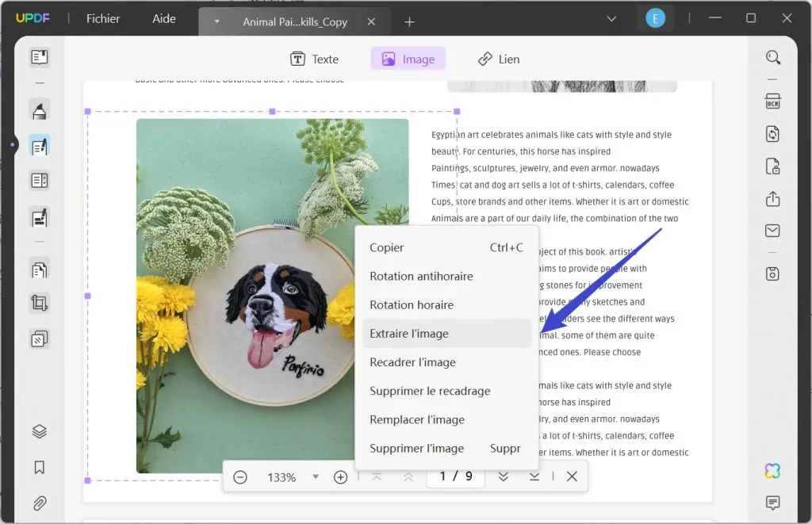Click the page number input field

tap(456, 476)
